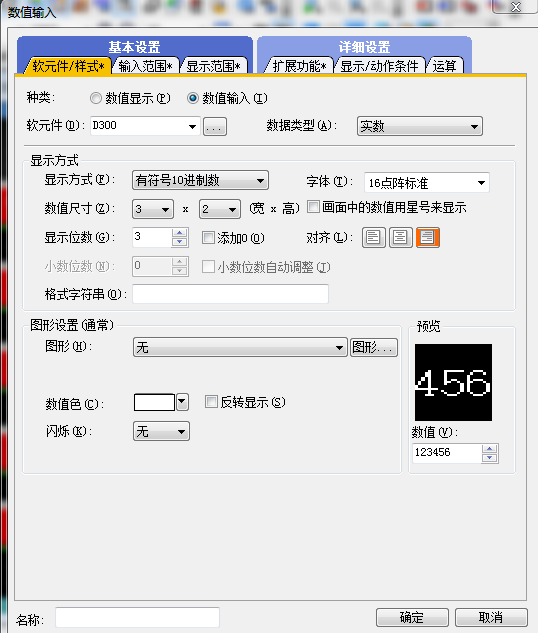Viewport: 538px width, 633px height.
Task: Increase the display digits spinner
Action: [180, 233]
